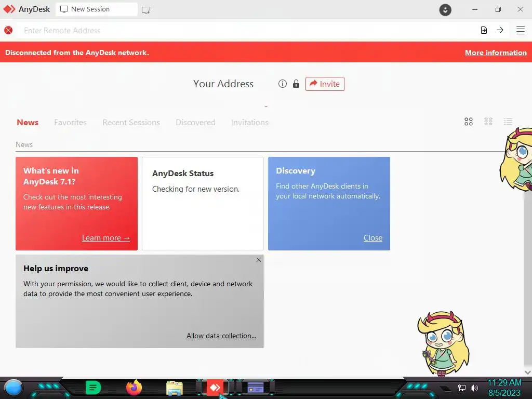532x399 pixels.
Task: Click 'Disconnected from the AnyDesk network.' text
Action: [x=77, y=52]
